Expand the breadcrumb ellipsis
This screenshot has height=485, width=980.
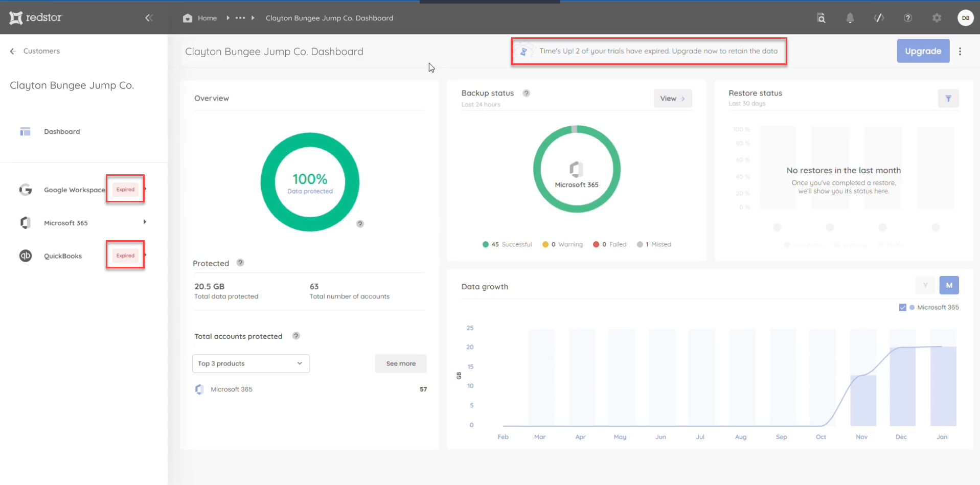240,18
